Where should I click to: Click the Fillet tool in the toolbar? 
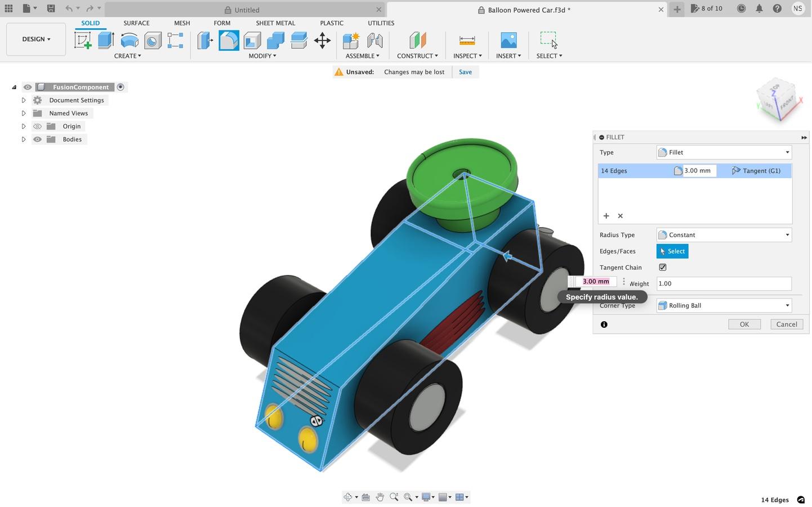(229, 41)
